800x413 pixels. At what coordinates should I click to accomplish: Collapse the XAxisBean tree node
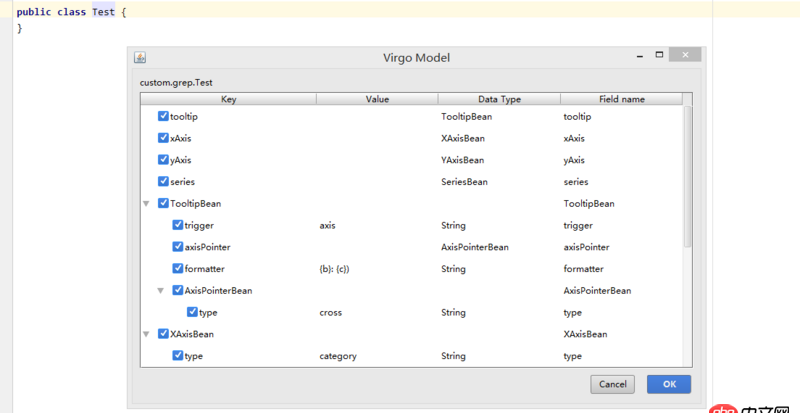tap(146, 334)
